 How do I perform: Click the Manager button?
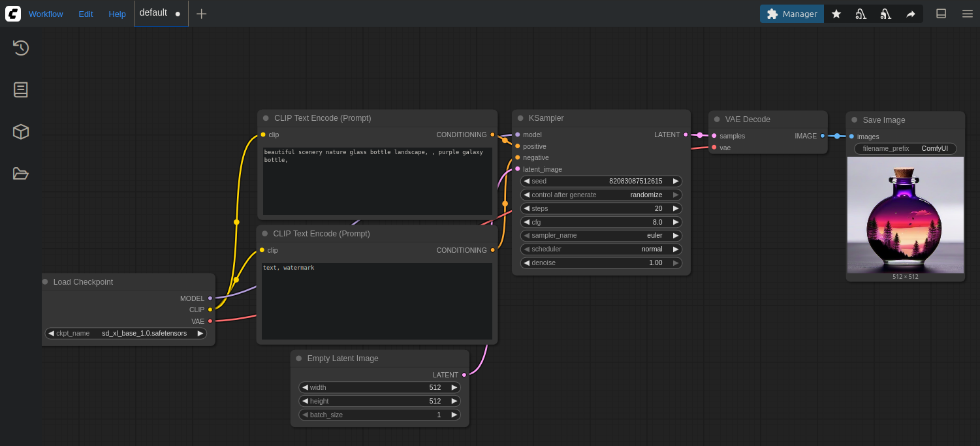pos(791,13)
